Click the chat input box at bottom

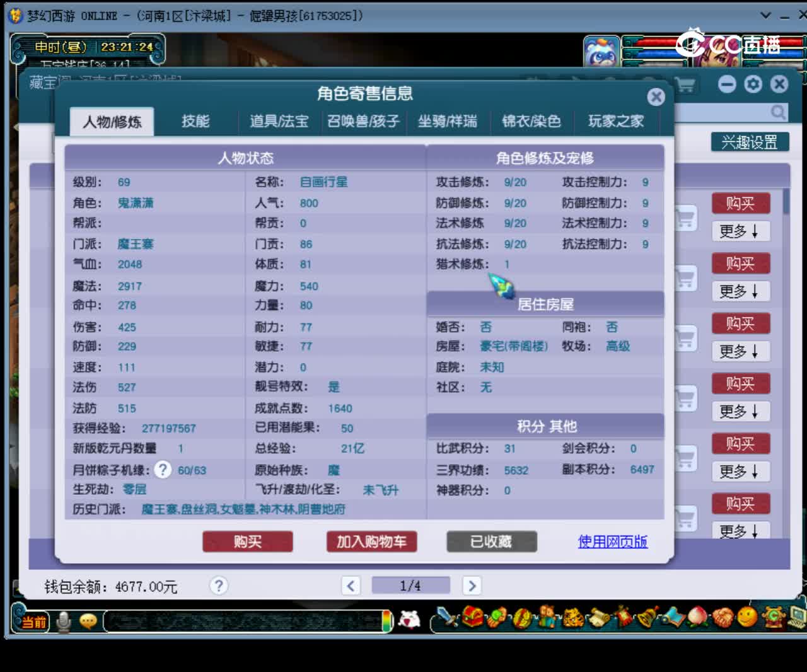242,622
